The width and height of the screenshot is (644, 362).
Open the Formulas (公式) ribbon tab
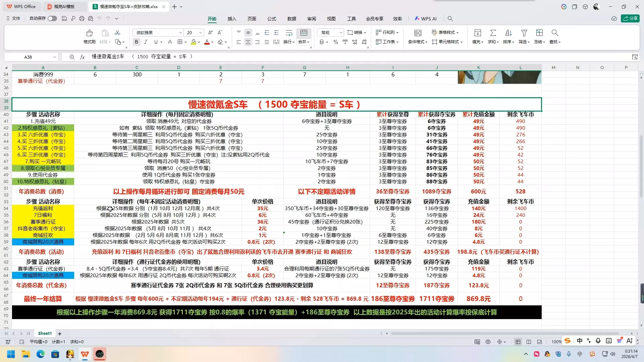pyautogui.click(x=271, y=19)
